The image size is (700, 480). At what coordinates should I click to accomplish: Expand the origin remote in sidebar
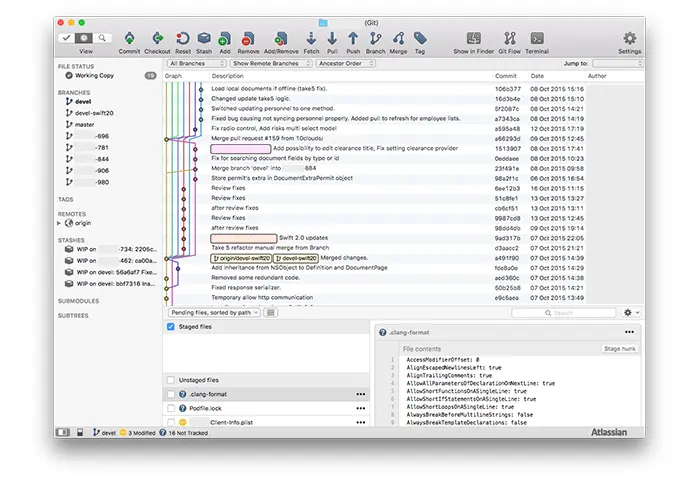coord(59,223)
